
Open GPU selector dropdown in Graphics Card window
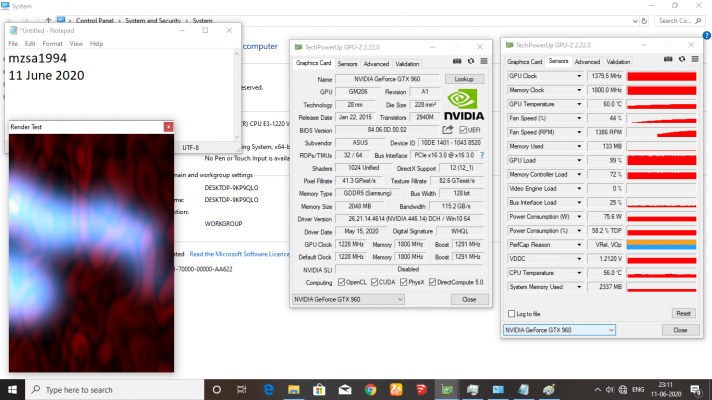348,300
